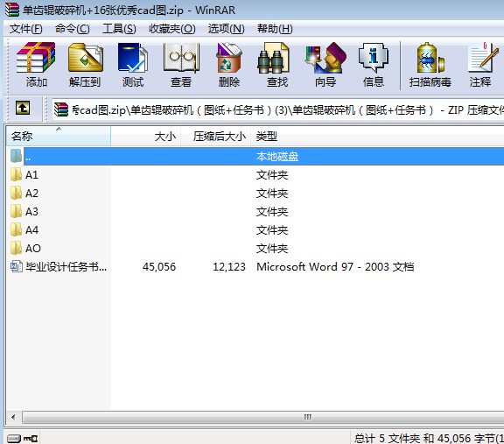Click the horizontal scrollbar left arrow

(x=13, y=418)
